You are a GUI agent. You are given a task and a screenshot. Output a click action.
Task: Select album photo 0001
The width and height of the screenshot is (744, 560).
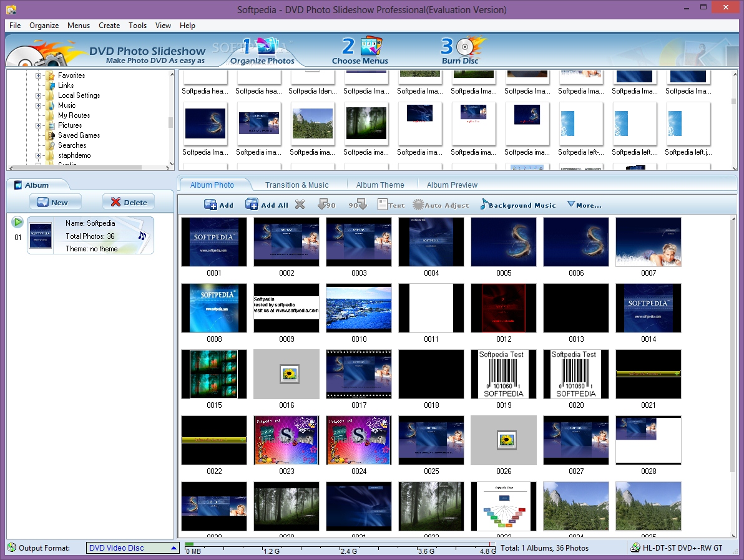[x=214, y=242]
